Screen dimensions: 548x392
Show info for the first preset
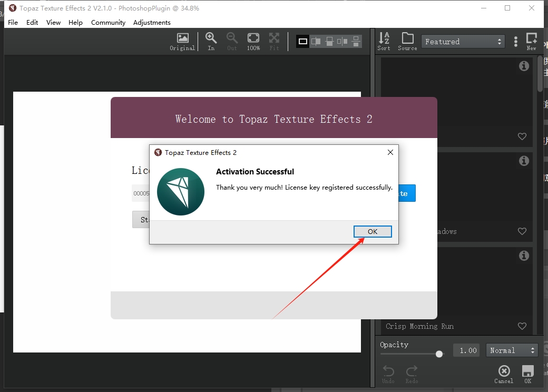coord(524,66)
